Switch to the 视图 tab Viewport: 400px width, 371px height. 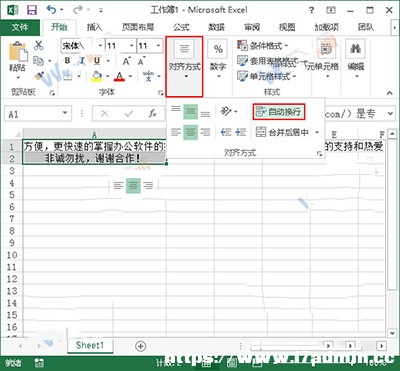287,27
